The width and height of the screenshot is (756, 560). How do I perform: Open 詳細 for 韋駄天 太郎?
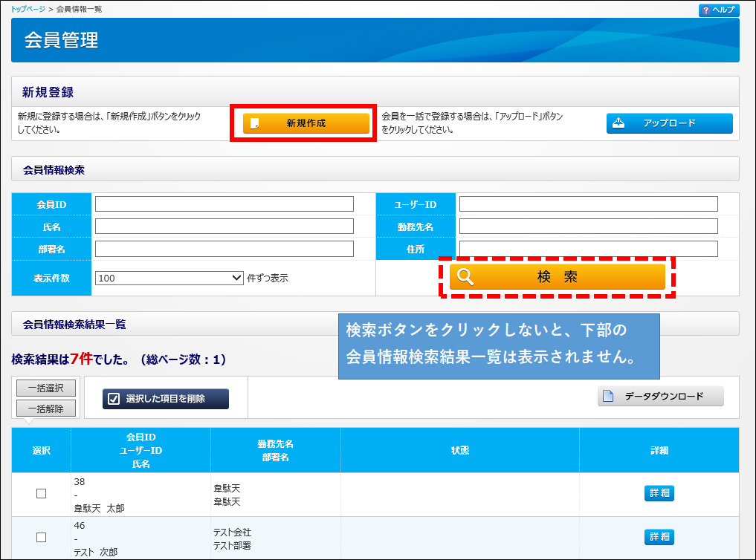pos(659,494)
